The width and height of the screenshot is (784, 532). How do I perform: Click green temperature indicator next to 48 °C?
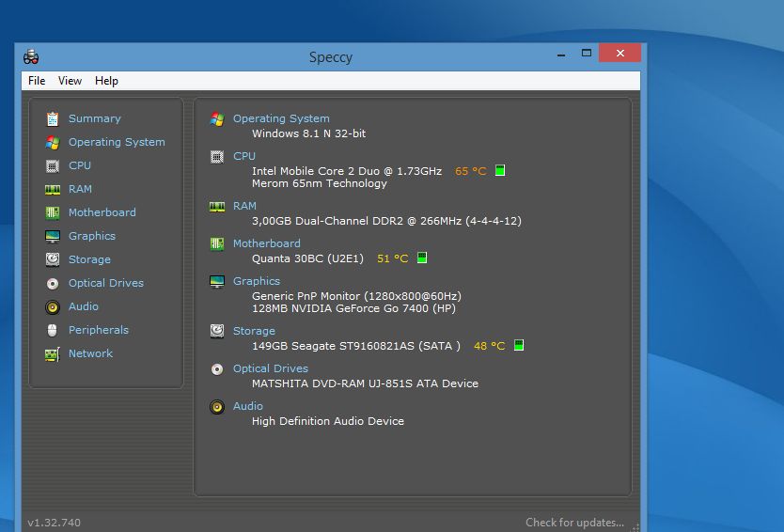click(x=519, y=345)
